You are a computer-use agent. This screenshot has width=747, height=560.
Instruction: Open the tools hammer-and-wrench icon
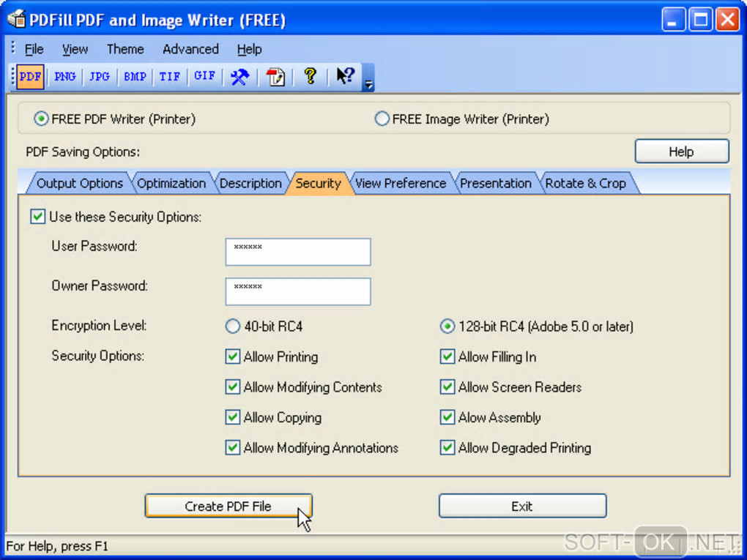(x=239, y=77)
